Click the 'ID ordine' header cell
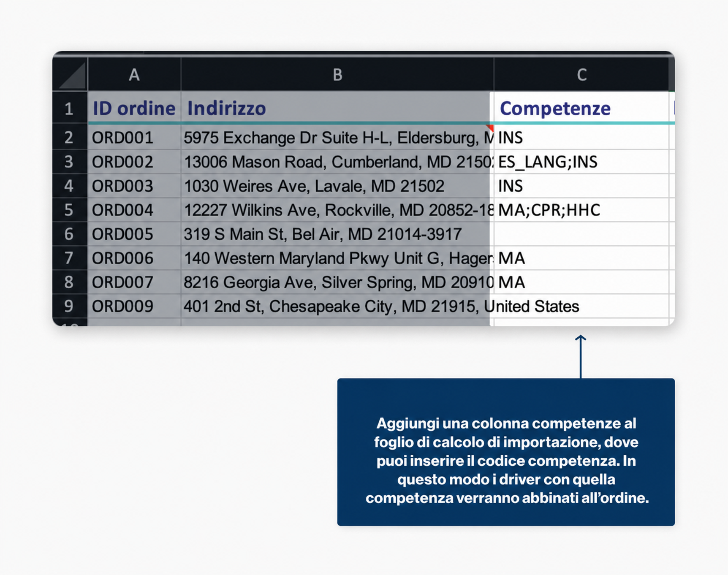The height and width of the screenshot is (575, 728). coord(134,108)
